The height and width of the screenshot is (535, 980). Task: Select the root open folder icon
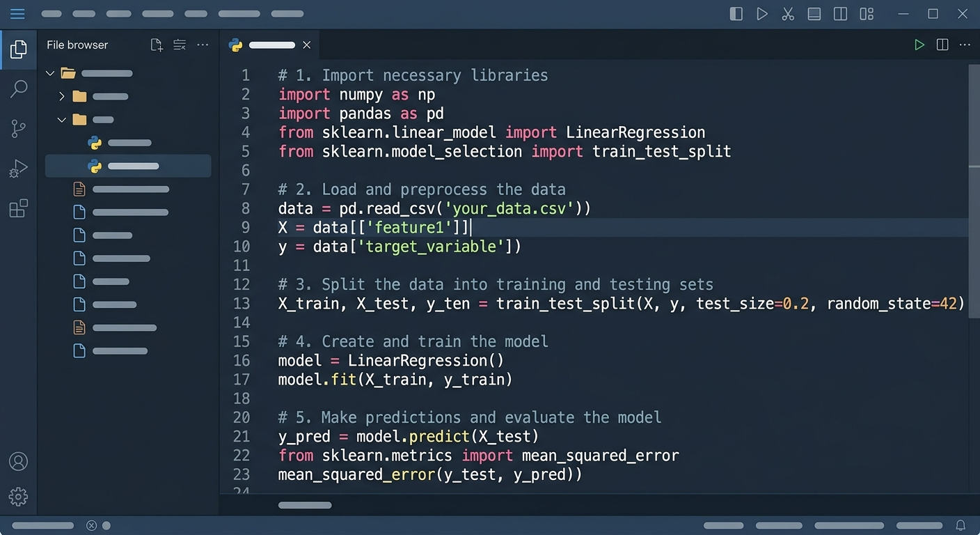tap(68, 73)
